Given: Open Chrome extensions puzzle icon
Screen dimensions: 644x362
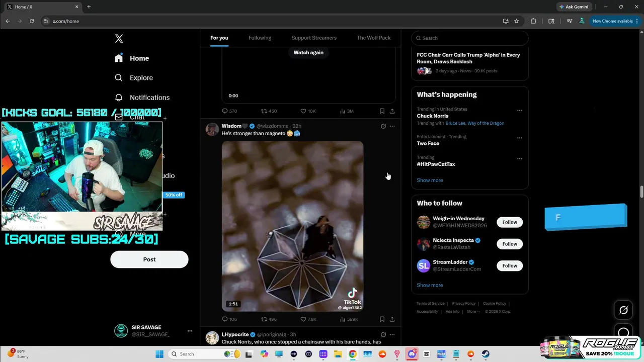Looking at the screenshot, I should click(533, 21).
